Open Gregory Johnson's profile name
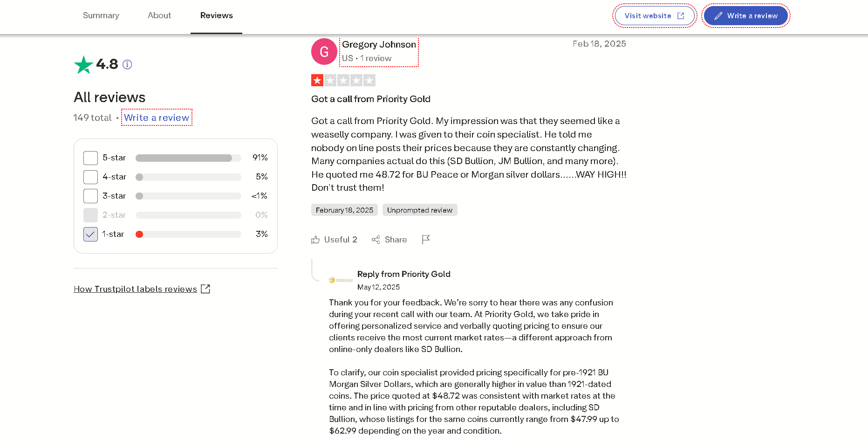Viewport: 868px width, 442px height. click(379, 44)
